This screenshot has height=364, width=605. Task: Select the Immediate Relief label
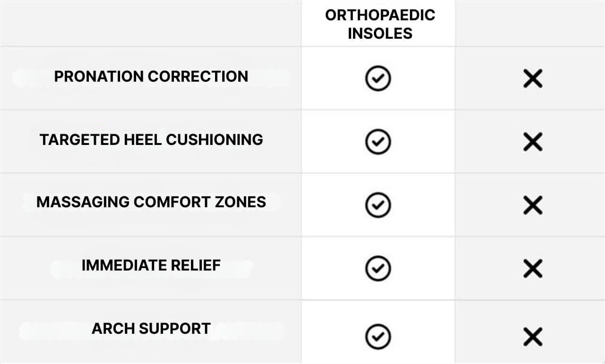(151, 265)
